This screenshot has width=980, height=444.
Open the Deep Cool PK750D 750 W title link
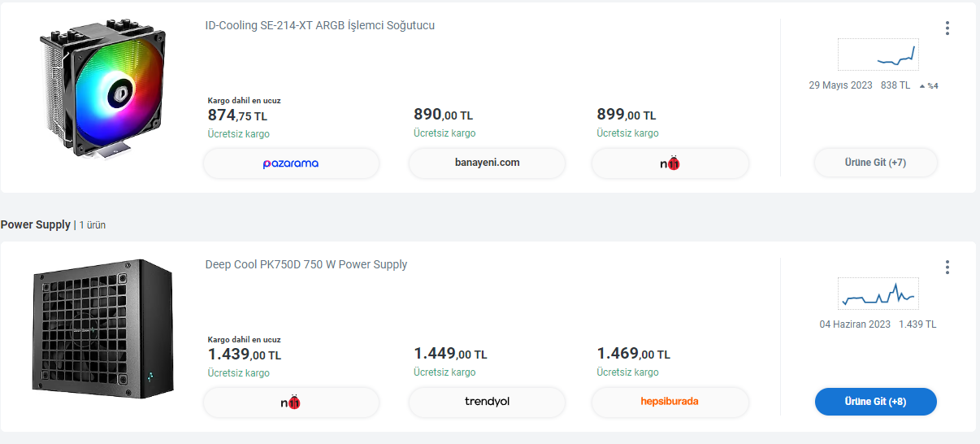pos(306,264)
